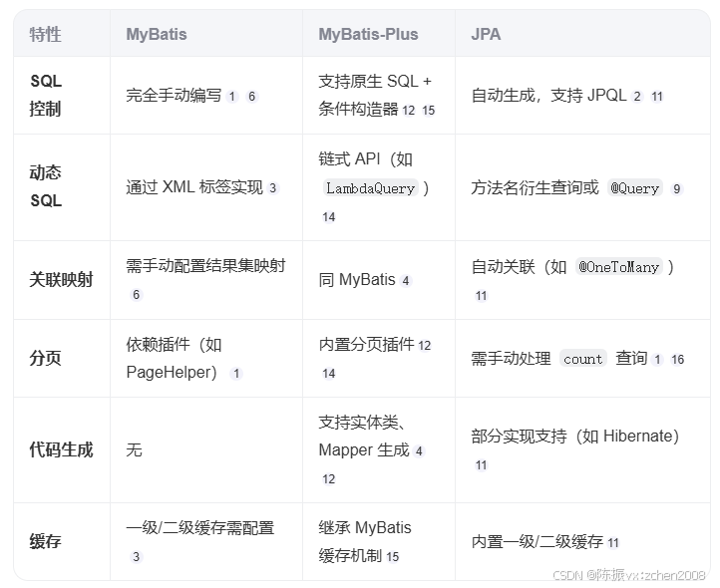Click 继承 MyBatis cell text
720x588 pixels.
(365, 528)
